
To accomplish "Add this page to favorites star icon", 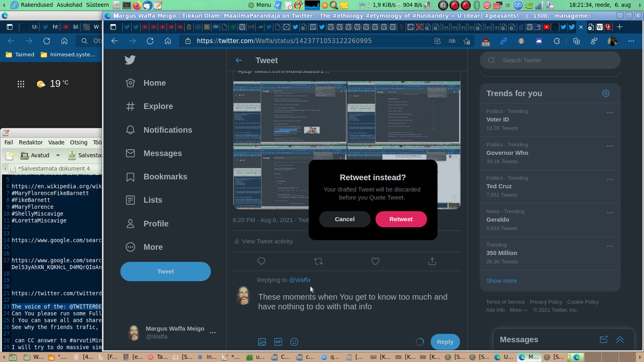I will point(467,41).
